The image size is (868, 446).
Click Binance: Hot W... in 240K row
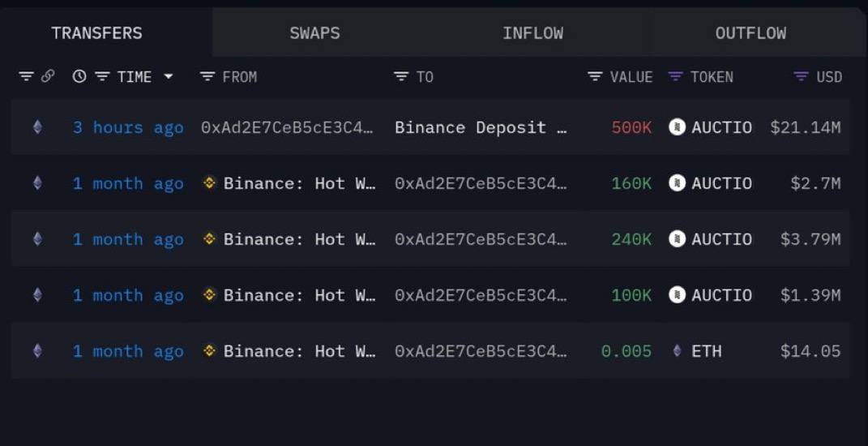(x=300, y=239)
